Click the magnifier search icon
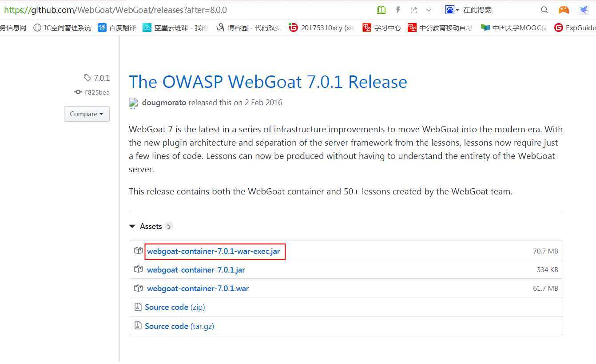The width and height of the screenshot is (596, 364). [x=544, y=10]
